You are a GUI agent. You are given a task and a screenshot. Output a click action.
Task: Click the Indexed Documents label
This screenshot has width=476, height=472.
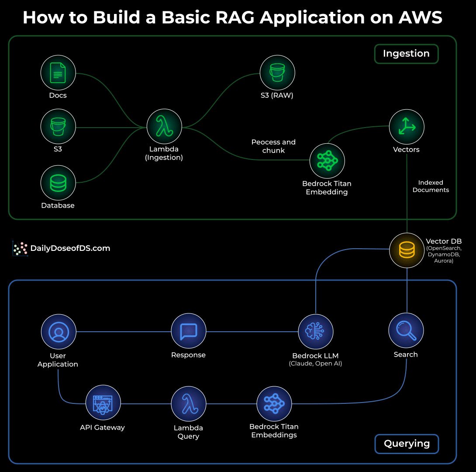point(431,186)
